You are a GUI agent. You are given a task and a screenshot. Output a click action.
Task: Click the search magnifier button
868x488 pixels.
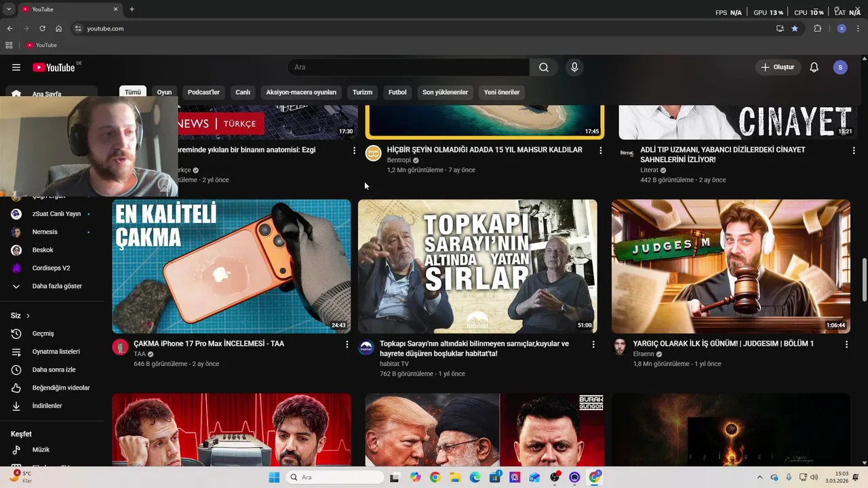click(x=544, y=67)
